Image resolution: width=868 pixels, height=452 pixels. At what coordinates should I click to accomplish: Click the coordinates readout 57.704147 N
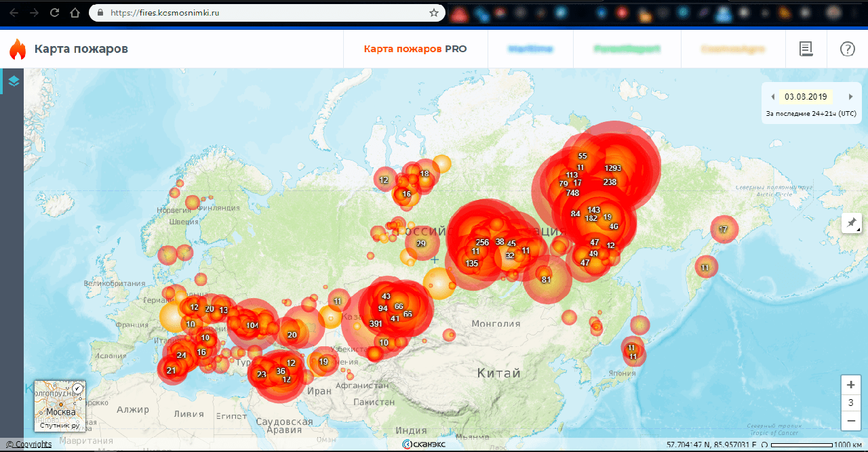[x=712, y=445]
